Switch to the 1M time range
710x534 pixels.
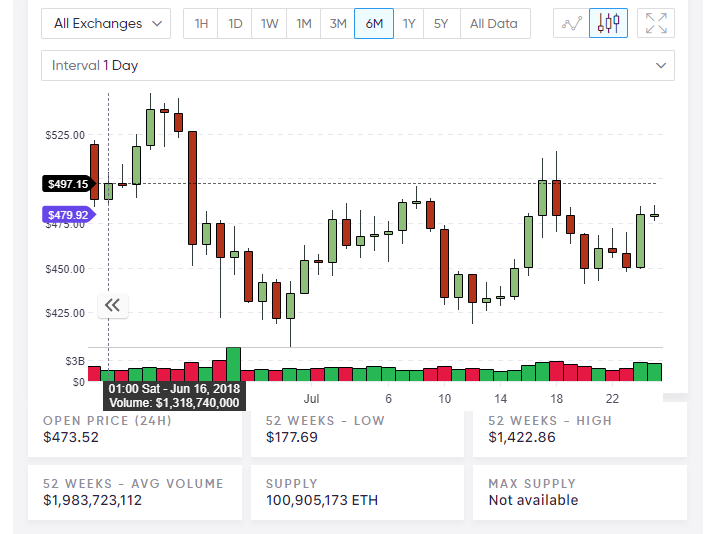pos(304,23)
